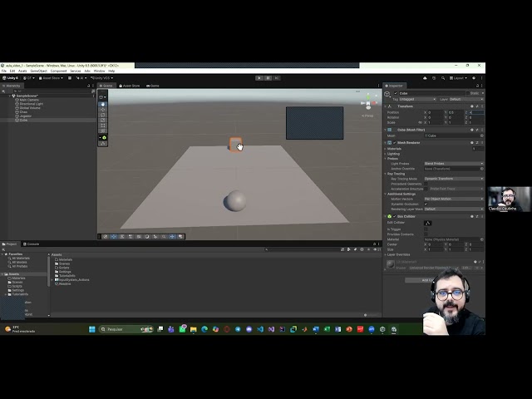
Task: Open the Light Probes dropdown
Action: coord(454,164)
